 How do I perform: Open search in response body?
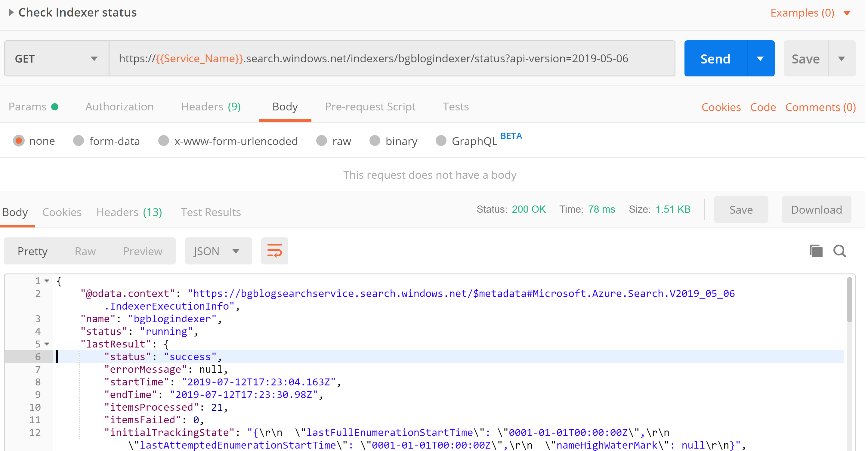(x=840, y=251)
